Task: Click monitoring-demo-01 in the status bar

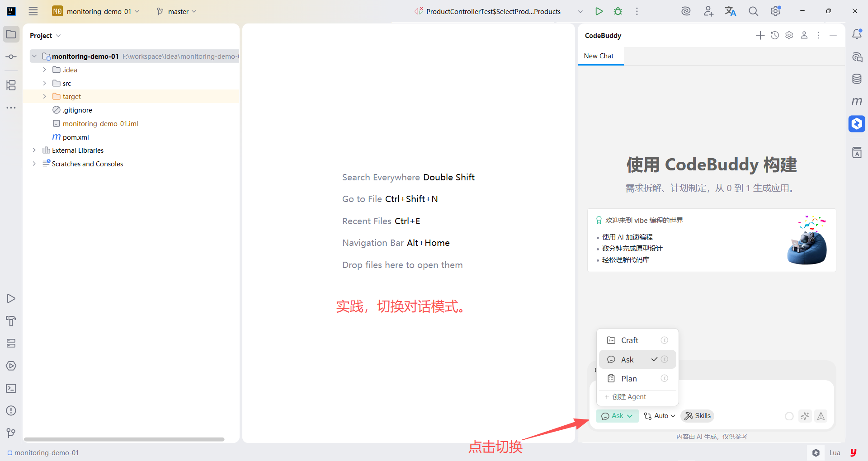Action: (x=43, y=453)
